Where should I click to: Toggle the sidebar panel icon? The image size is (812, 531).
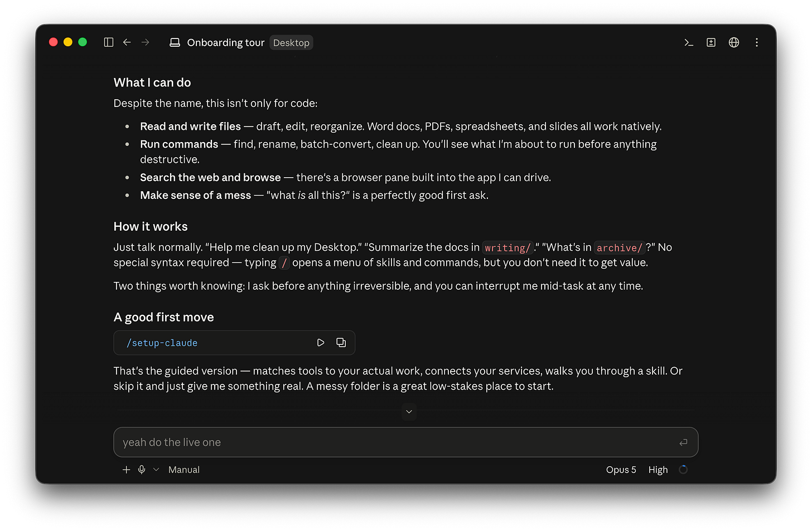(109, 42)
